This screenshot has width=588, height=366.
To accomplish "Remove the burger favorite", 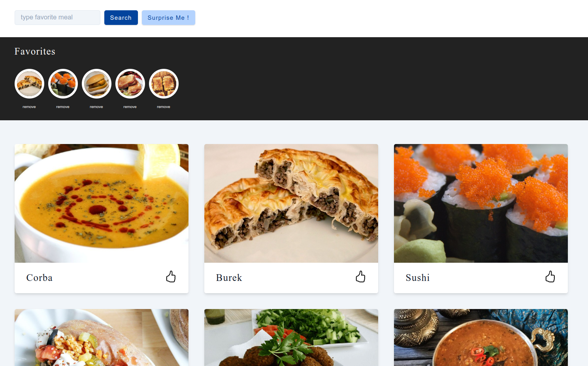I will pyautogui.click(x=96, y=107).
